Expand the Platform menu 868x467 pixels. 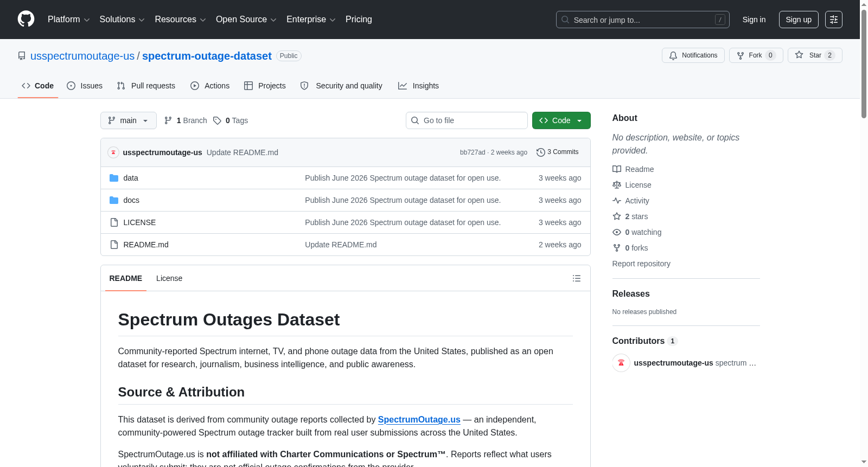pos(68,20)
